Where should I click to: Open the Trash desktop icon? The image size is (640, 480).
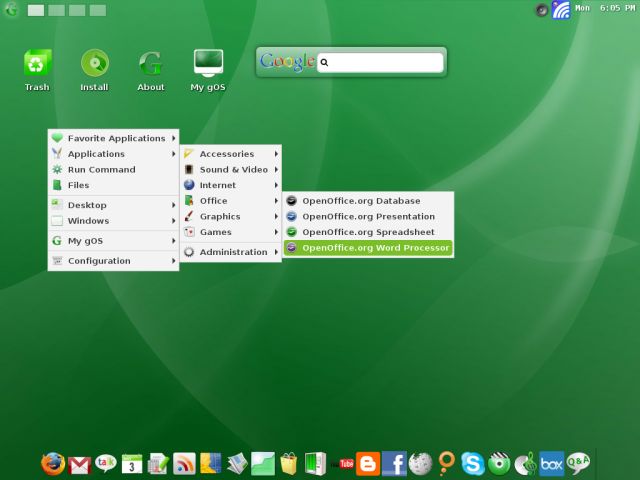point(37,70)
